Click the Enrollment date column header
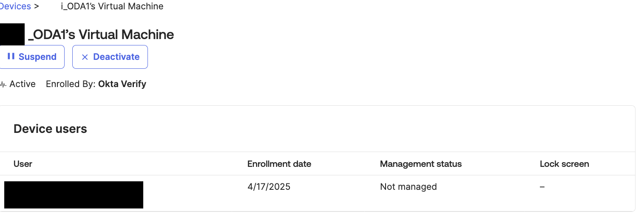Screen dimensions: 644x214 (279, 164)
